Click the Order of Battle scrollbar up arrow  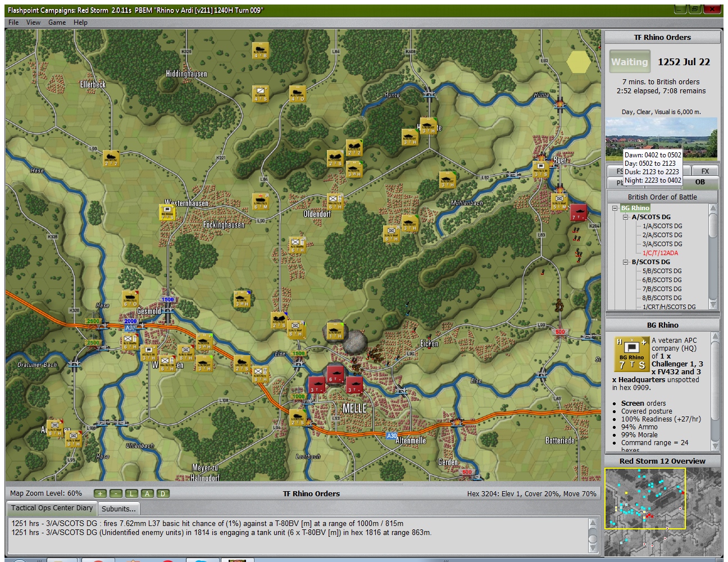click(713, 208)
